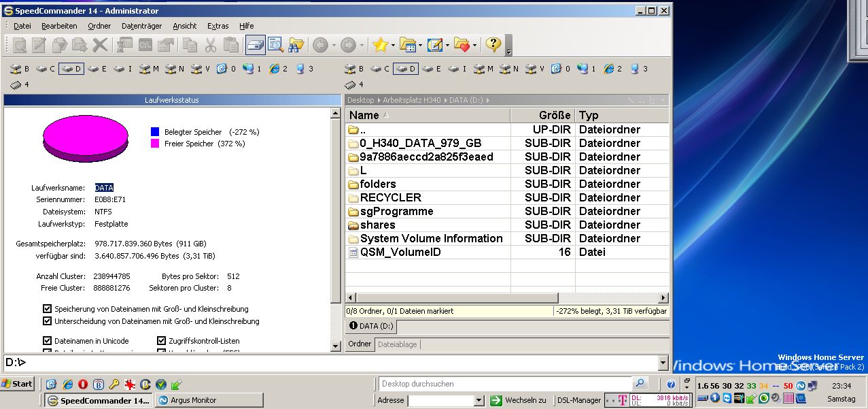Open the sgProgramme folder
868x409 pixels.
click(x=396, y=211)
